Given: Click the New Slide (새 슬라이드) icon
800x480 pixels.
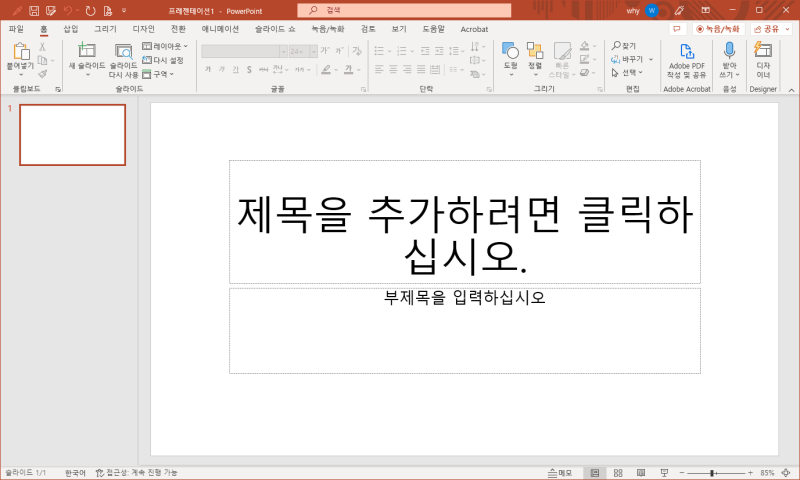Looking at the screenshot, I should 87,50.
